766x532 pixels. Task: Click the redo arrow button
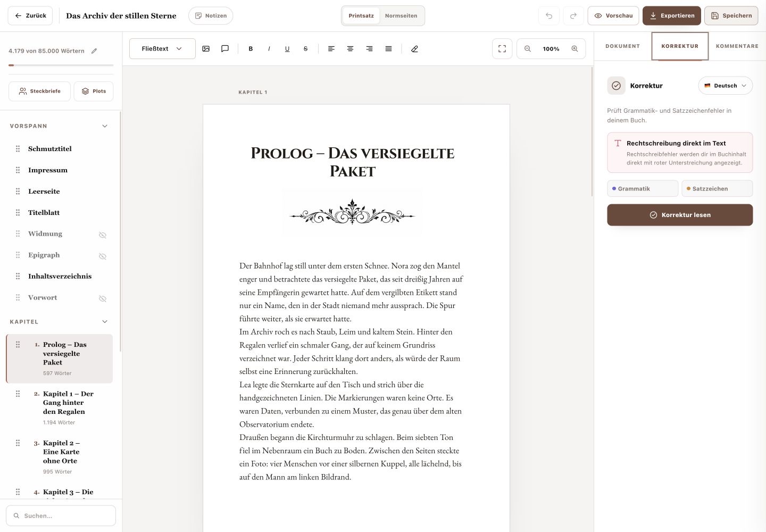coord(573,15)
